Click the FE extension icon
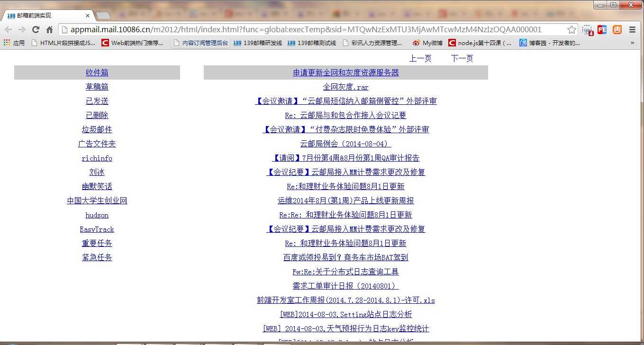The height and width of the screenshot is (345, 644). pyautogui.click(x=602, y=29)
